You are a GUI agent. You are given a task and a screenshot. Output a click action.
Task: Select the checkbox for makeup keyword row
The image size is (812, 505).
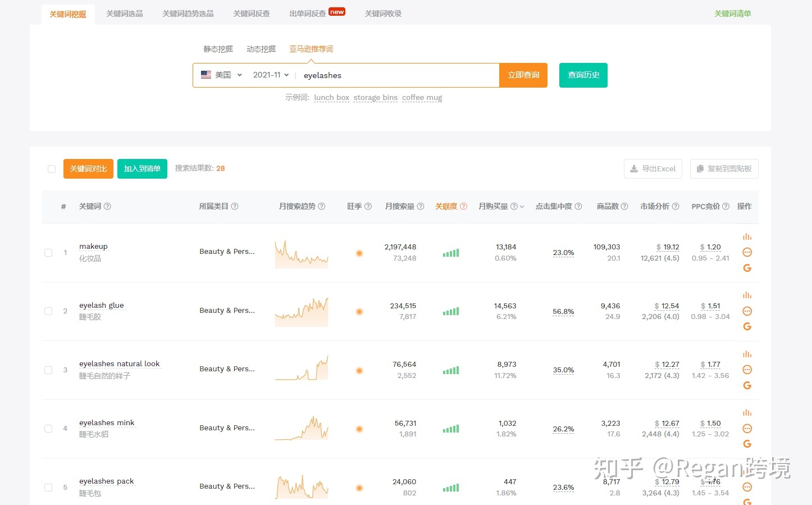(48, 253)
